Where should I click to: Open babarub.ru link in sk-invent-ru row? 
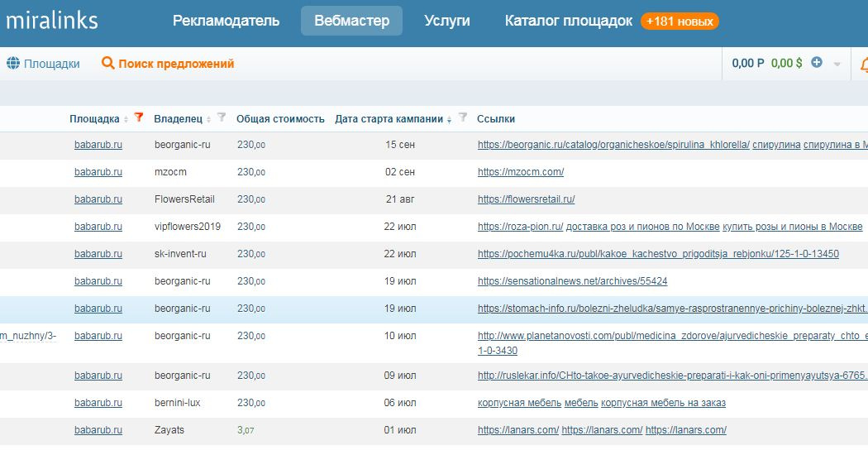coord(98,254)
